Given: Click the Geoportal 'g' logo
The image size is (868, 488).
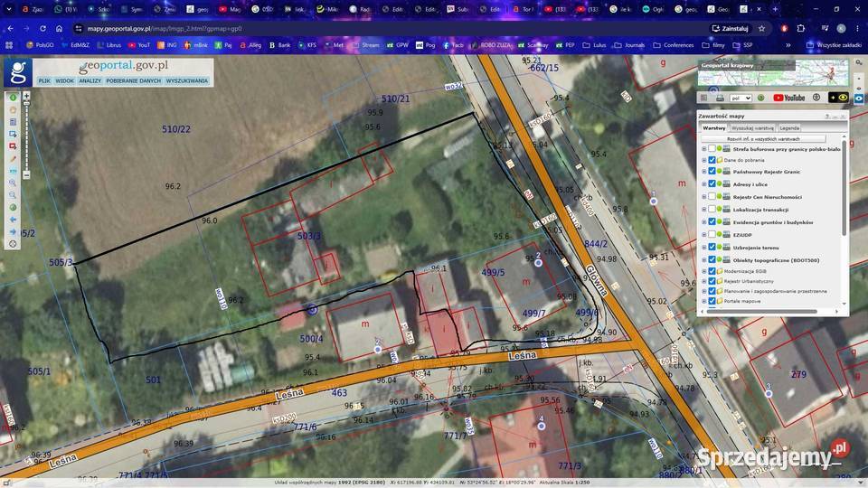Looking at the screenshot, I should click(x=18, y=72).
